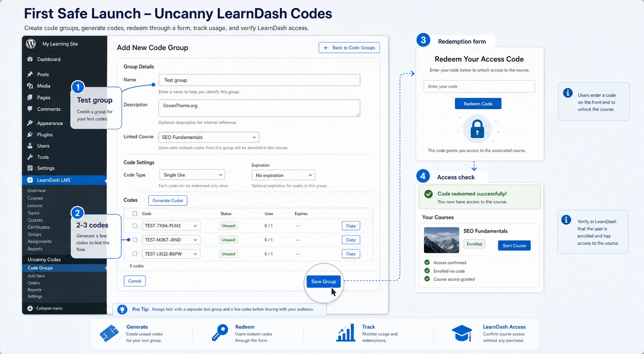Click the group Name input field
Viewport: 644px width, 354px height.
pyautogui.click(x=259, y=80)
